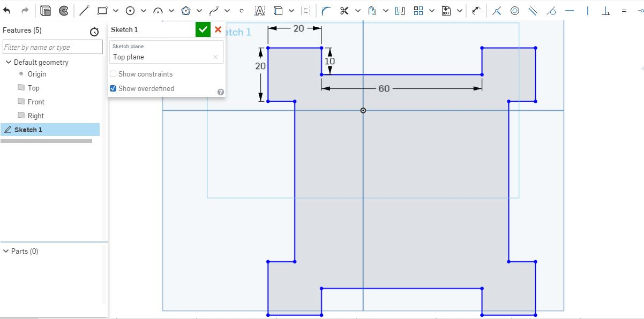Image resolution: width=644 pixels, height=319 pixels.
Task: Select Origin in the feature tree
Action: pos(37,74)
